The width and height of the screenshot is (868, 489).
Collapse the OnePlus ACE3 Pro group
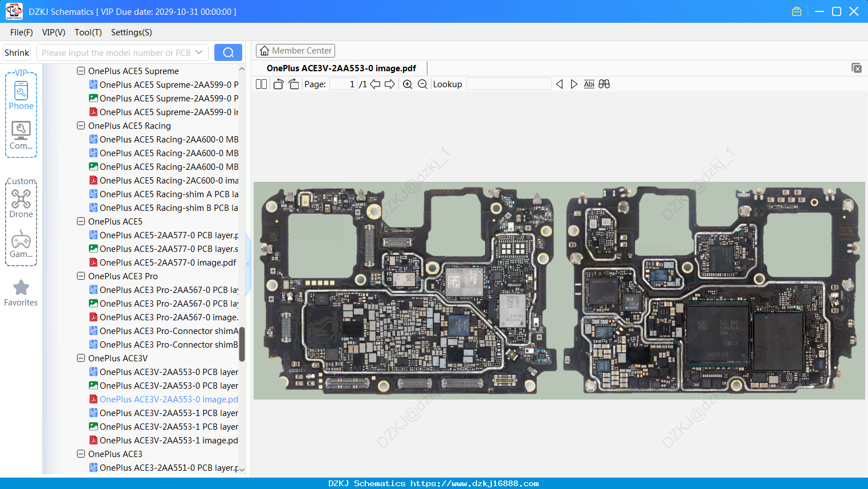[81, 276]
